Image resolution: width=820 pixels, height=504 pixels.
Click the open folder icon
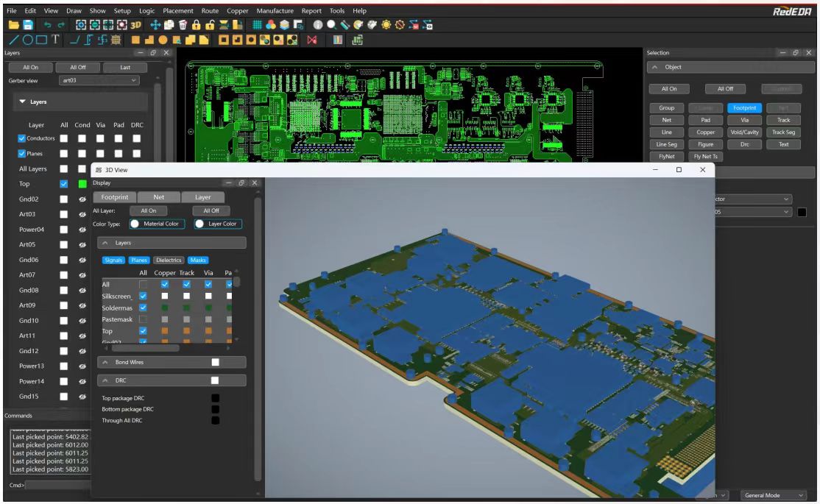tap(13, 24)
